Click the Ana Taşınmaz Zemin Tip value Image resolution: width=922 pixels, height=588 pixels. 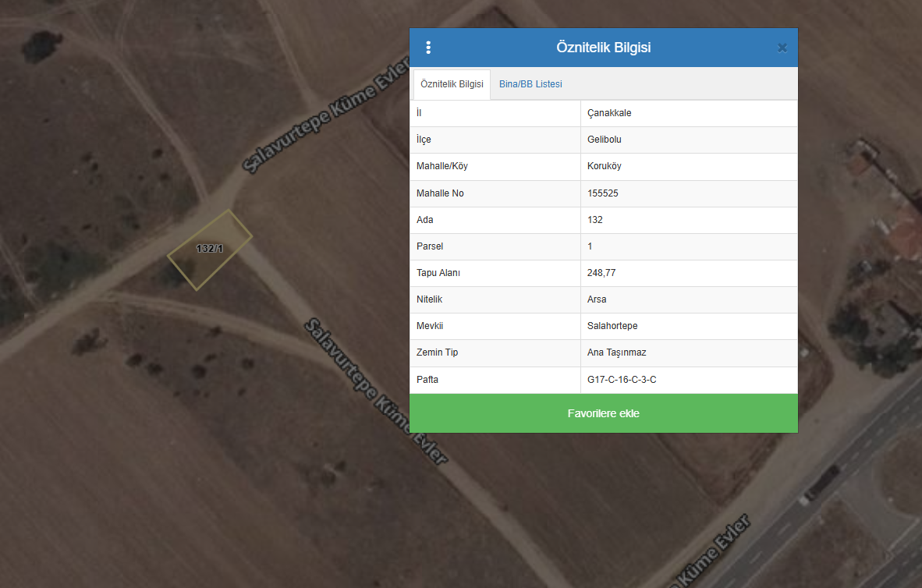click(x=617, y=352)
